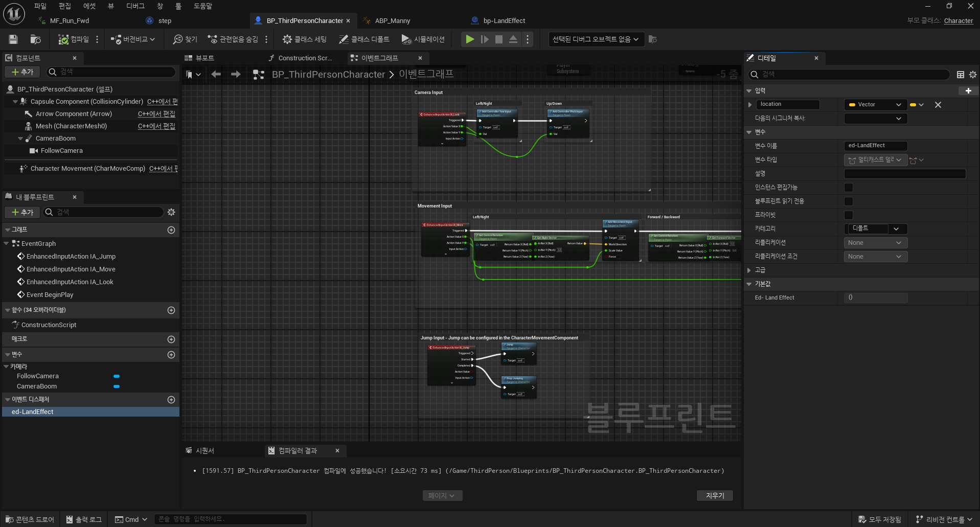Open the Edit (편집) menu
The height and width of the screenshot is (527, 980).
[65, 6]
